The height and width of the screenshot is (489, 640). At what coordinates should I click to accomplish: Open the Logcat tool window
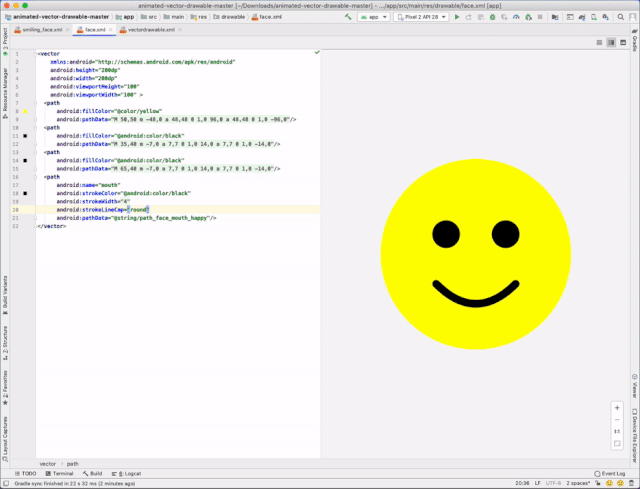[128, 473]
